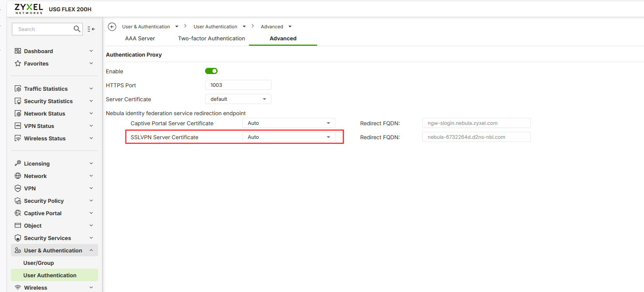Click the Authentication Proxy heading

[x=134, y=55]
